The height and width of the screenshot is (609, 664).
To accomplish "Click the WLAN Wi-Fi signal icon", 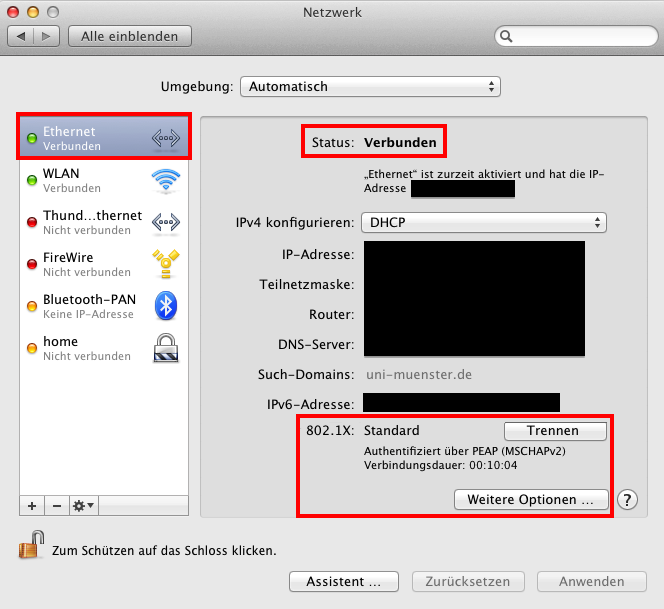I will pos(165,180).
